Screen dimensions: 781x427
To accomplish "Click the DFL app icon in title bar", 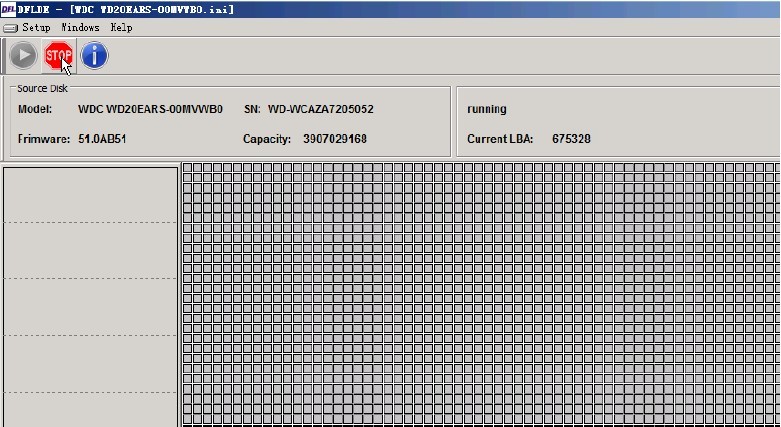I will (x=8, y=9).
